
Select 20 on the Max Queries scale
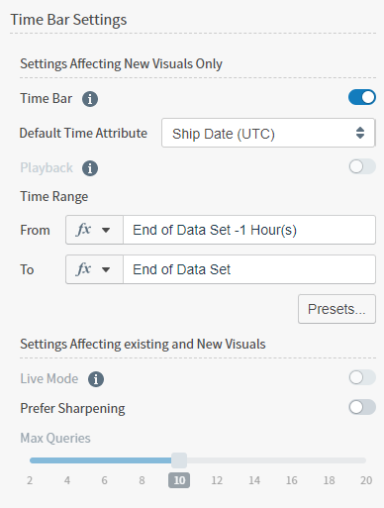pos(366,480)
